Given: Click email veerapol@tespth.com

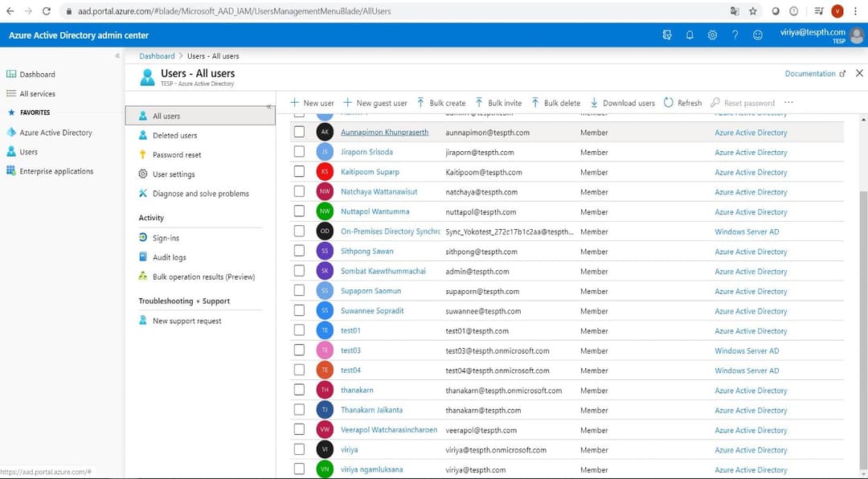Looking at the screenshot, I should (x=481, y=430).
